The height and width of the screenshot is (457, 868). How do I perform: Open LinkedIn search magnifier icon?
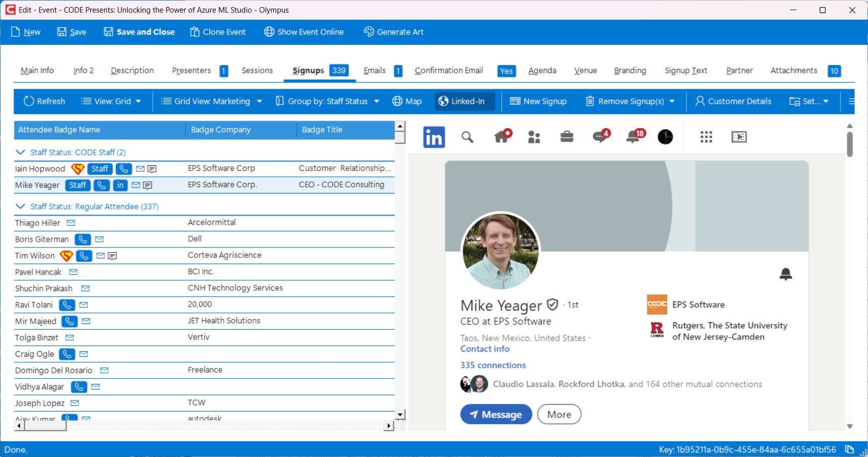pyautogui.click(x=468, y=137)
